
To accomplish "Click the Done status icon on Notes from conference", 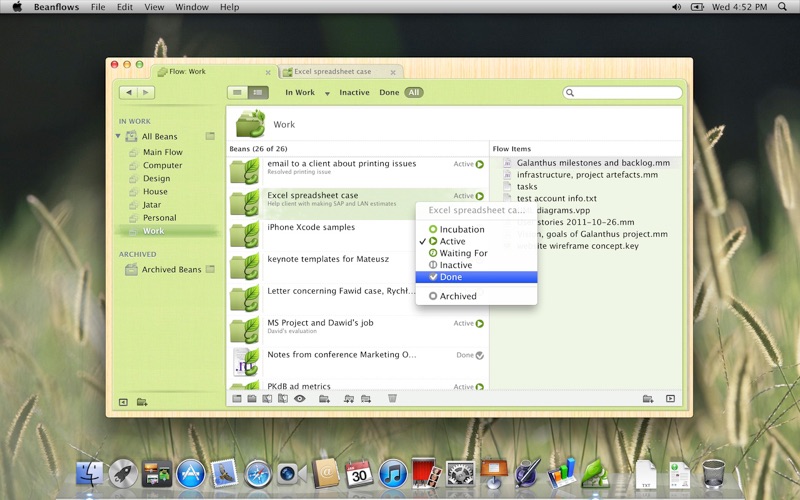I will pyautogui.click(x=480, y=355).
